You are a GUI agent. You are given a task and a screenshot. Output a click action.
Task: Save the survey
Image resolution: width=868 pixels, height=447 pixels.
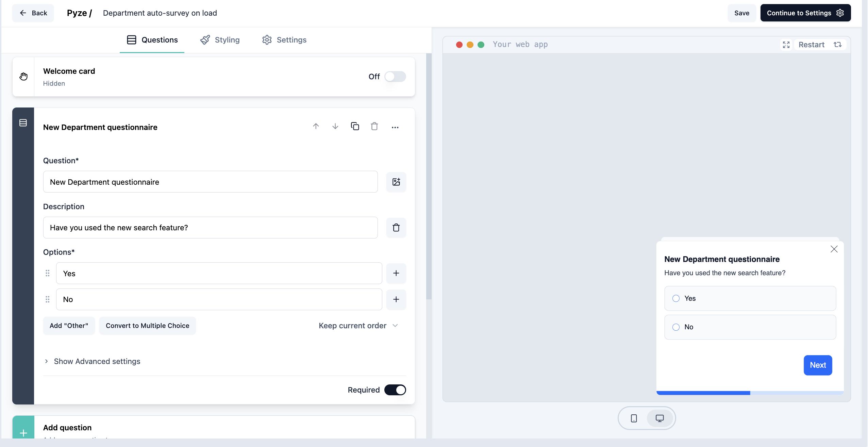[741, 13]
